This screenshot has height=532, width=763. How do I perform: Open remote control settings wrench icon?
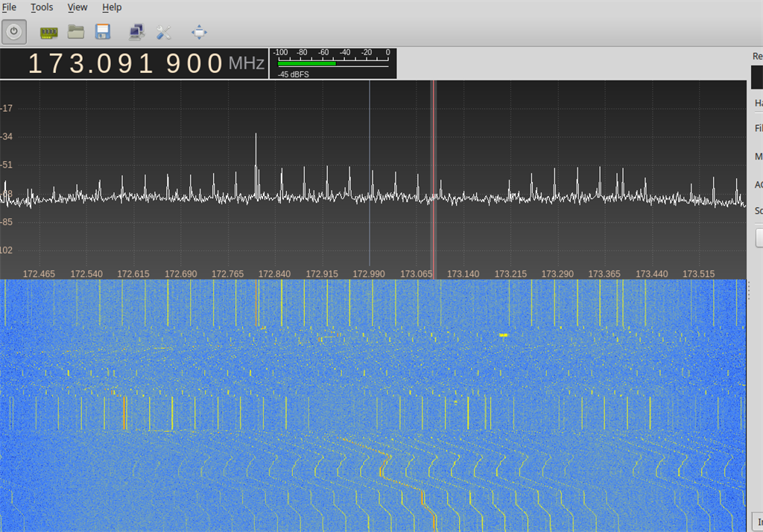[x=163, y=32]
